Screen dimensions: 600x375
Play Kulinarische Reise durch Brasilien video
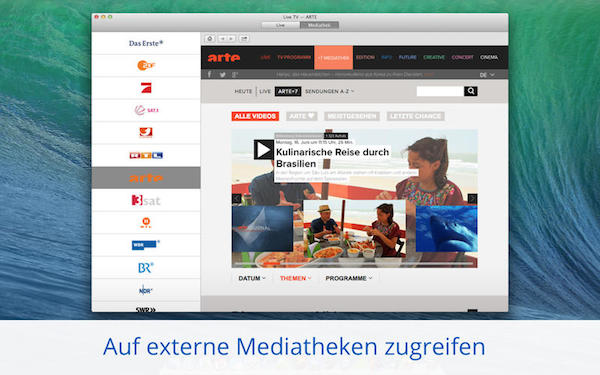(263, 150)
